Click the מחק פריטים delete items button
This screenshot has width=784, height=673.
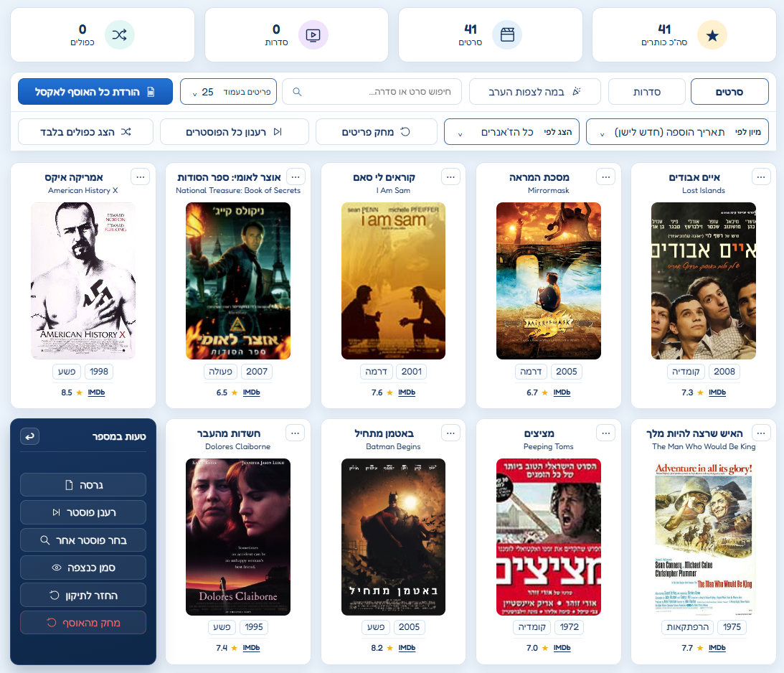376,132
